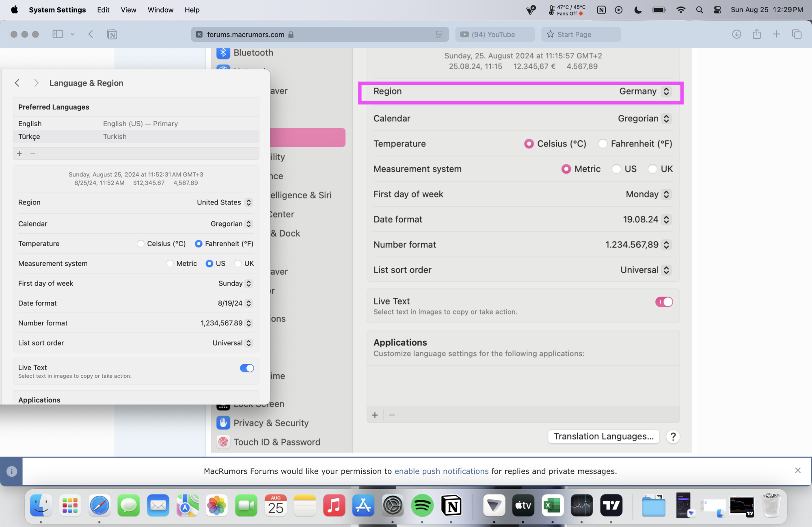Open Safari tab overview icon
This screenshot has height=527, width=812.
tap(797, 34)
